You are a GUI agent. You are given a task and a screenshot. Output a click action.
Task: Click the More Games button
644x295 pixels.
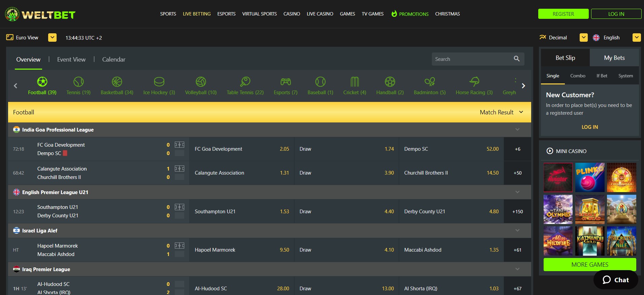590,264
